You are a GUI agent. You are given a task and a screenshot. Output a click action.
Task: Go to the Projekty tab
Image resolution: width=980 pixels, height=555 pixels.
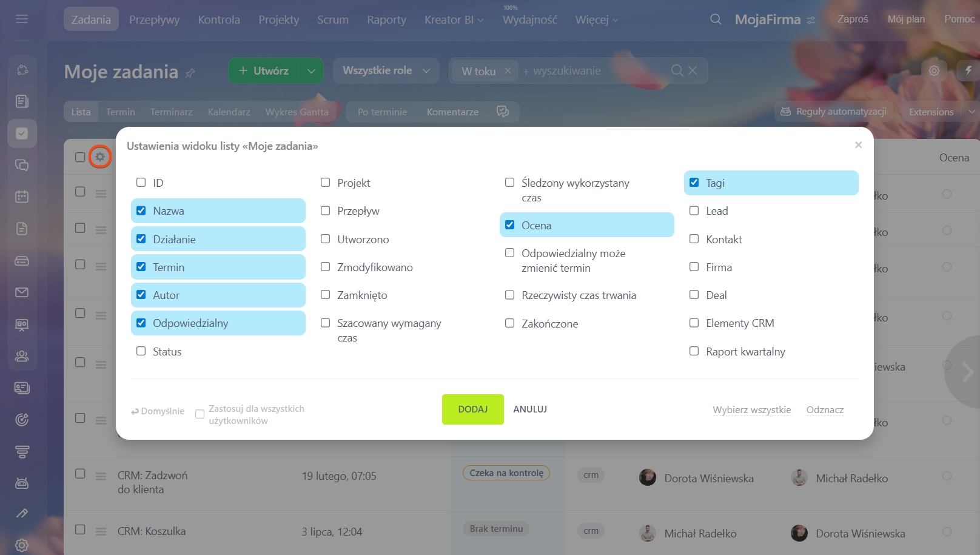[x=279, y=20]
